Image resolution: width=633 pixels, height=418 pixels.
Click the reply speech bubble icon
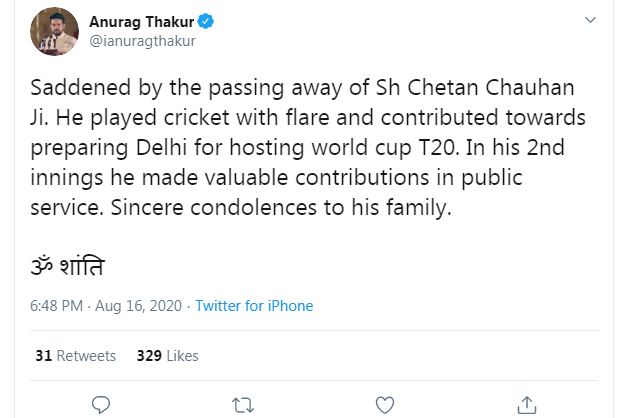(101, 405)
